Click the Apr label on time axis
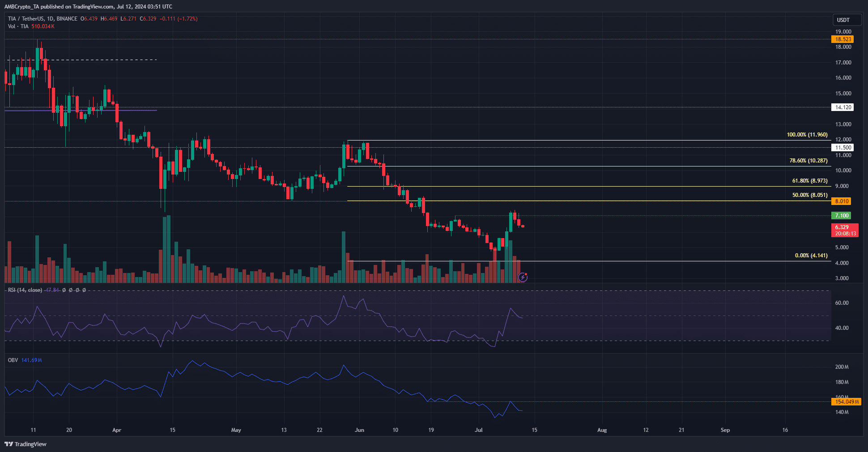 point(117,430)
